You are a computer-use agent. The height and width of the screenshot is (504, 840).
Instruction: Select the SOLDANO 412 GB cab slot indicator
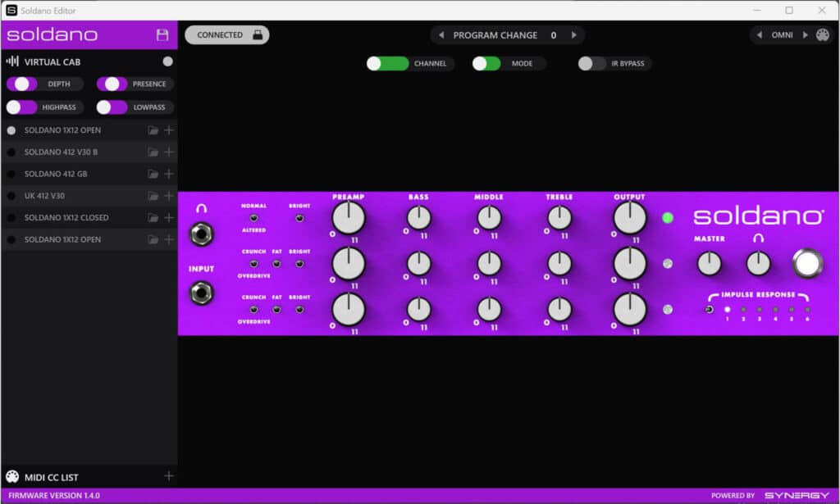coord(11,175)
